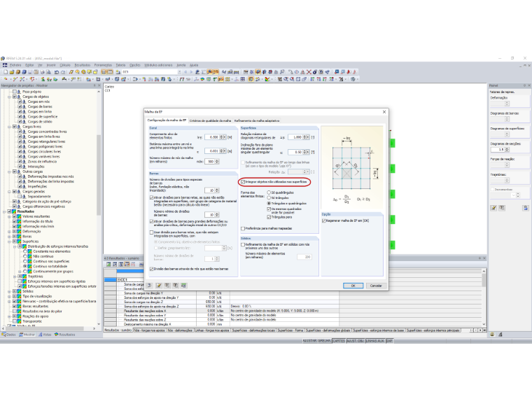This screenshot has height=399, width=532.
Task: Increment the maximum mesh nodes spinner
Action: pos(217,160)
